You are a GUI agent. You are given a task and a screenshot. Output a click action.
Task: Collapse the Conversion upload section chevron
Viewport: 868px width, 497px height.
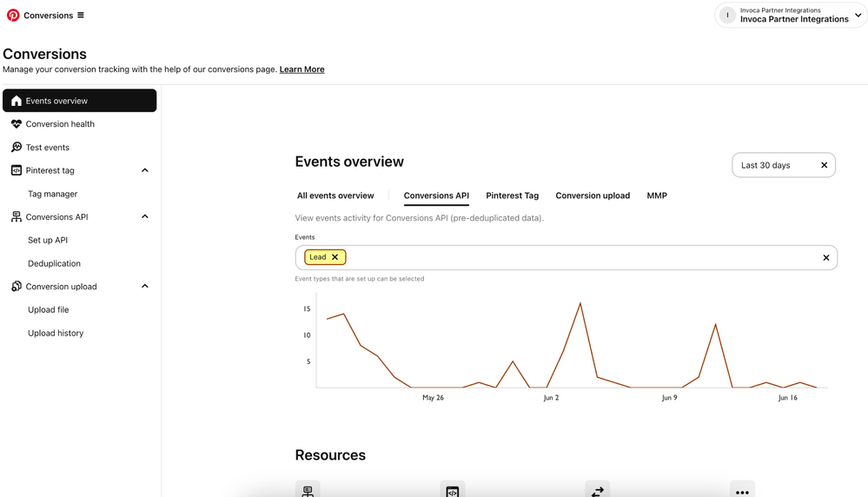point(145,286)
